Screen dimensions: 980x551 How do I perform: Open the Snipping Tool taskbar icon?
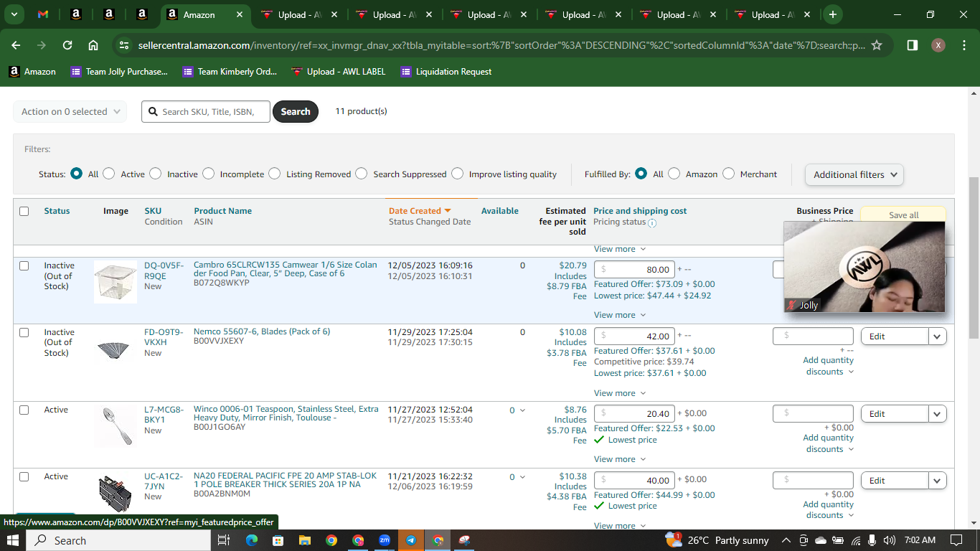tap(464, 540)
